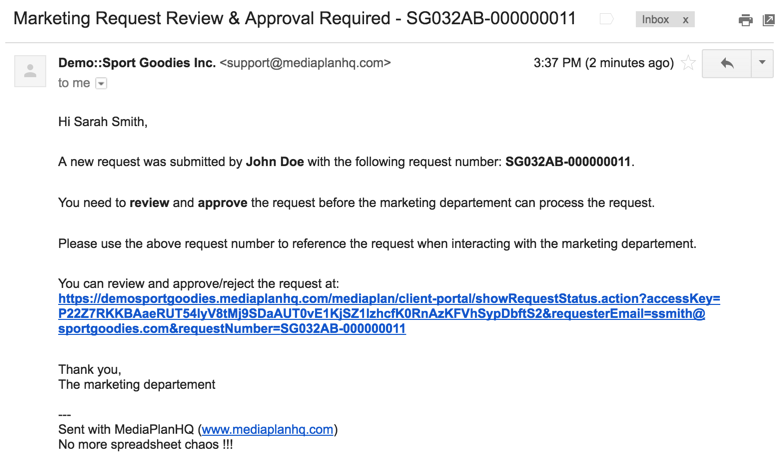Image resolution: width=784 pixels, height=466 pixels.
Task: Remove the Inbox label with x
Action: (x=685, y=20)
